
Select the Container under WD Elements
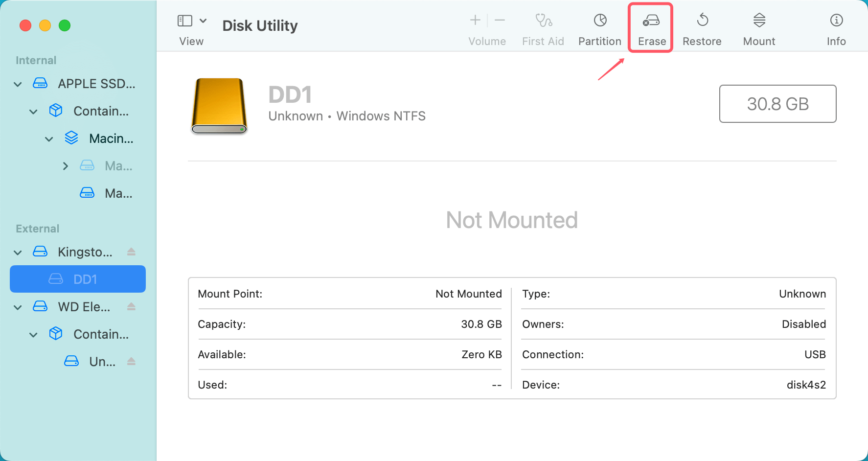tap(101, 334)
